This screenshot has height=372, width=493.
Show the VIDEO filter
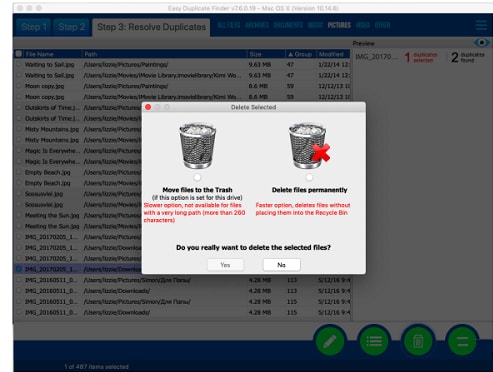tap(363, 25)
